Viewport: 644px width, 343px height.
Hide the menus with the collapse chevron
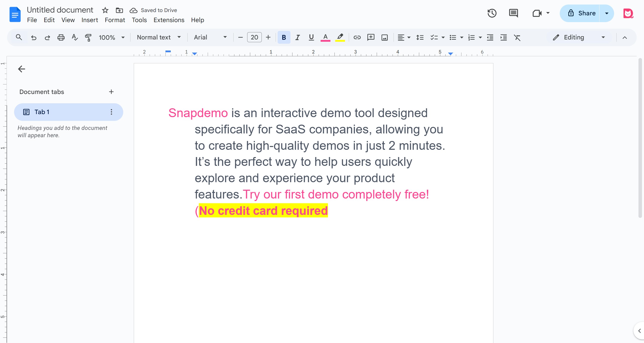click(x=625, y=37)
